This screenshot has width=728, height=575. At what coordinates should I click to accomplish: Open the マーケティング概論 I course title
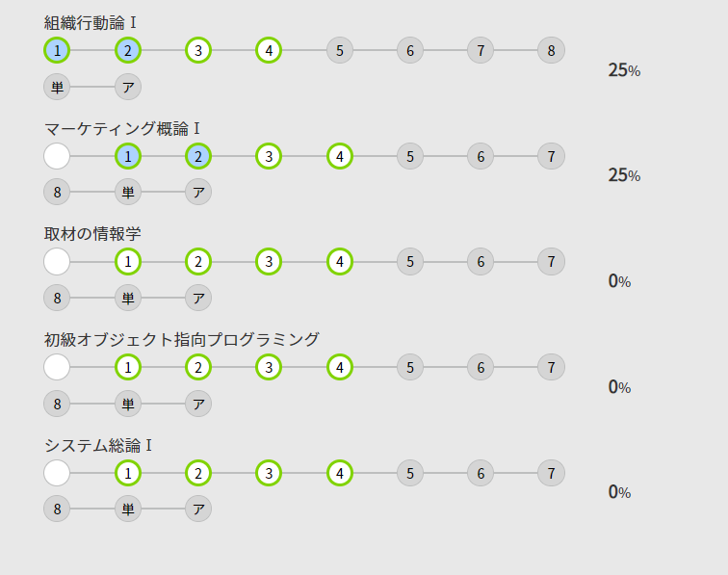click(122, 128)
